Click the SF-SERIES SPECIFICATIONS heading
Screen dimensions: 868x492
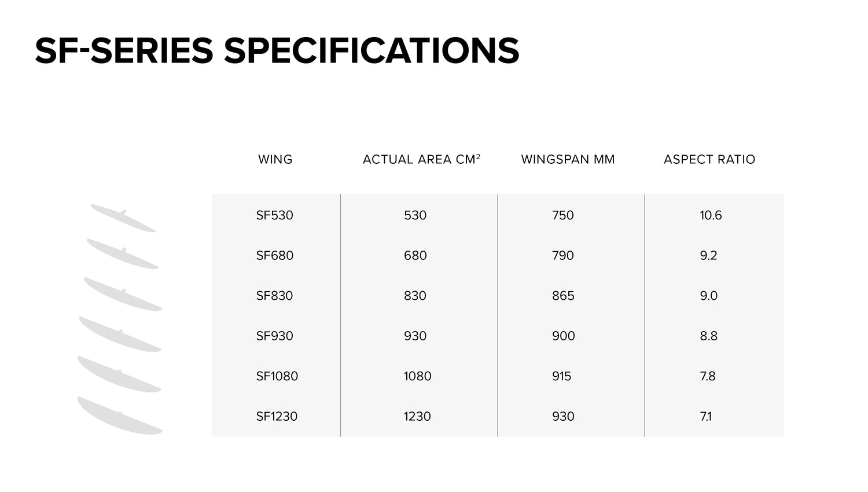pos(277,50)
